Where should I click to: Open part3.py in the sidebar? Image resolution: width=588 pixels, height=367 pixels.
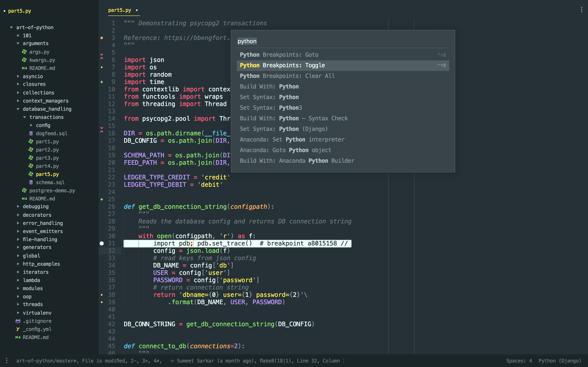47,158
